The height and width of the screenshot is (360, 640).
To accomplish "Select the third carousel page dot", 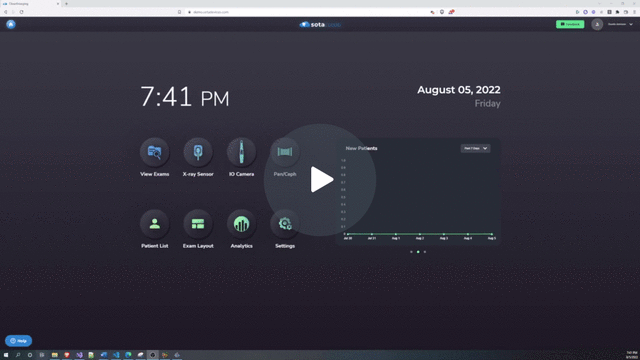I will [x=425, y=252].
